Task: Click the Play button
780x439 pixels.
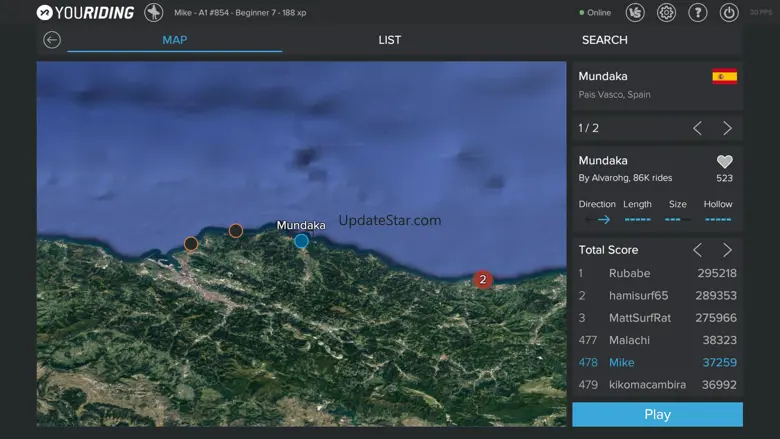Action: click(657, 415)
